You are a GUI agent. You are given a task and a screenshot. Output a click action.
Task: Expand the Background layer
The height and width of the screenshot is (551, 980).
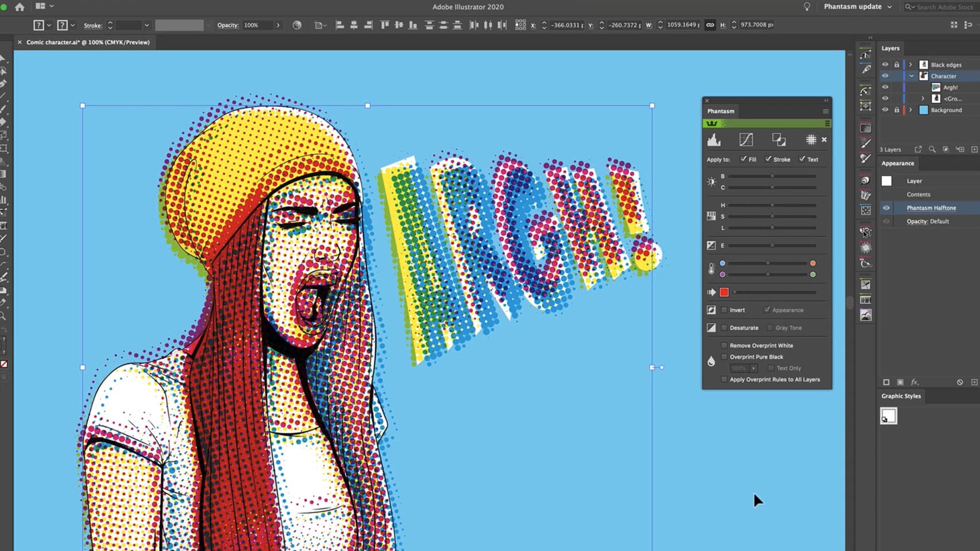tap(911, 110)
